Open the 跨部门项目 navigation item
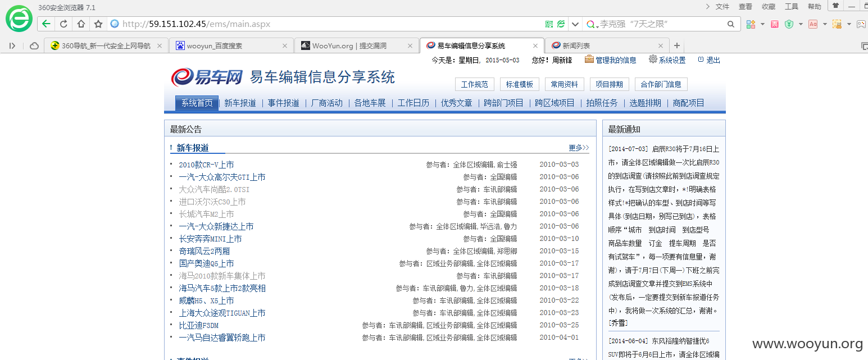 click(x=504, y=103)
